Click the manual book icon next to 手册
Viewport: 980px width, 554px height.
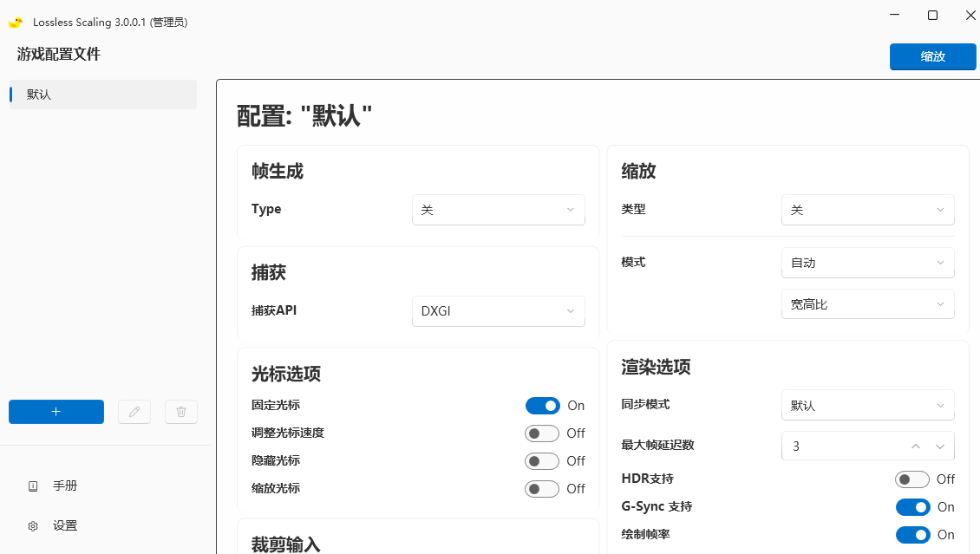(33, 486)
